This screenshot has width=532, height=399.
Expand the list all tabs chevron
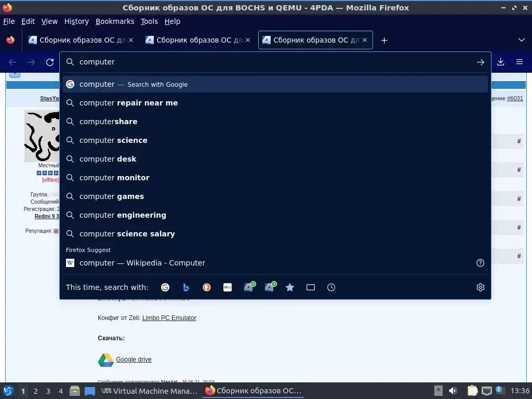pos(522,40)
